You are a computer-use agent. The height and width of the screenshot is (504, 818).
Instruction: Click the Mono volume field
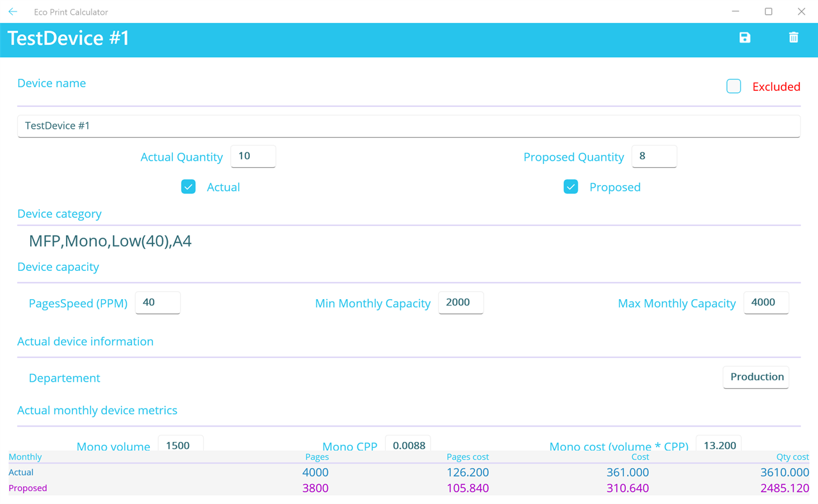click(x=181, y=443)
